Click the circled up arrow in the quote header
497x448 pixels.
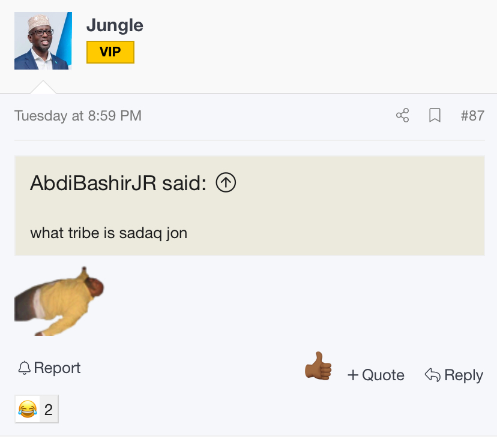tap(226, 183)
